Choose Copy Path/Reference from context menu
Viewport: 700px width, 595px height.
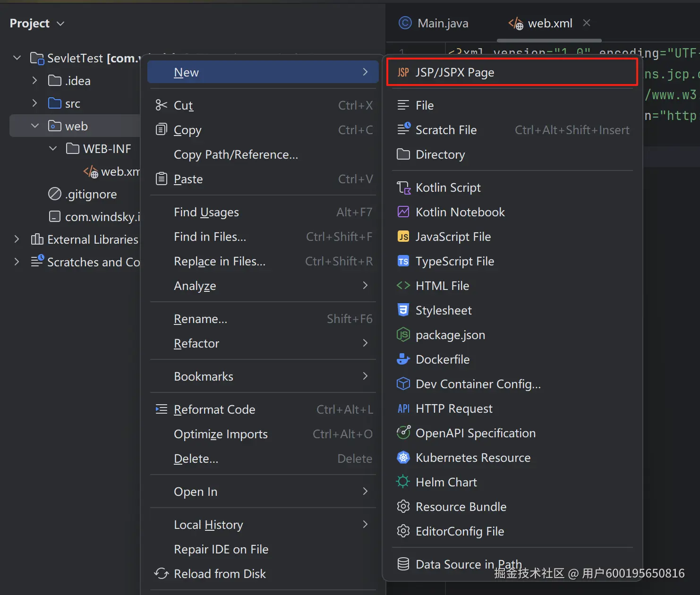click(x=263, y=154)
